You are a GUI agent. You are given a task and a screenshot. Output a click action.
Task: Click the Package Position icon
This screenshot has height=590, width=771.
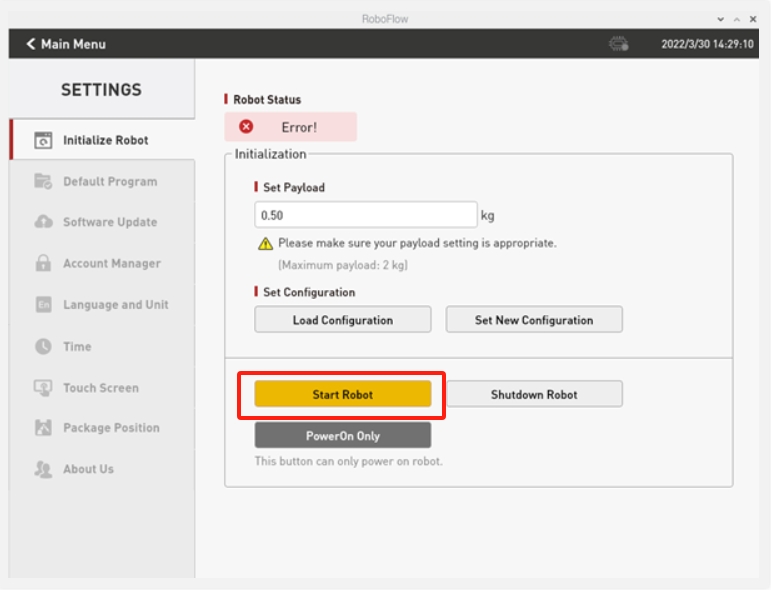pyautogui.click(x=43, y=428)
